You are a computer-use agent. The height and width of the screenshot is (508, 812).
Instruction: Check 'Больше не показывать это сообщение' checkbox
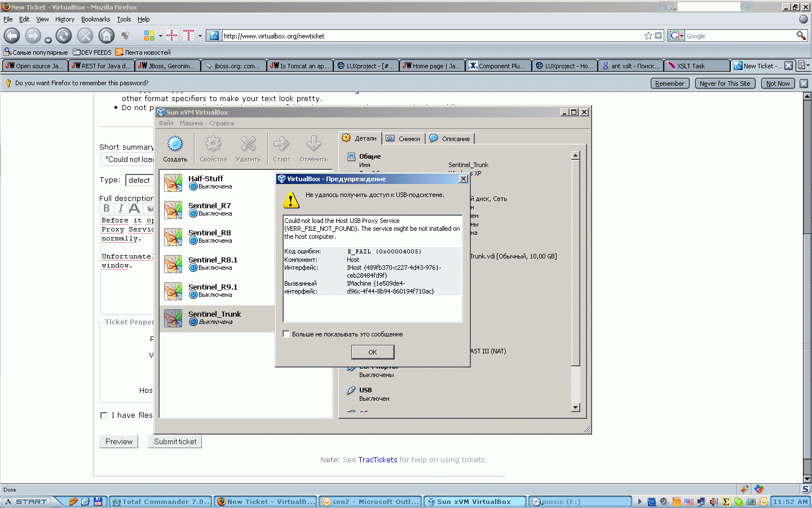coord(286,334)
